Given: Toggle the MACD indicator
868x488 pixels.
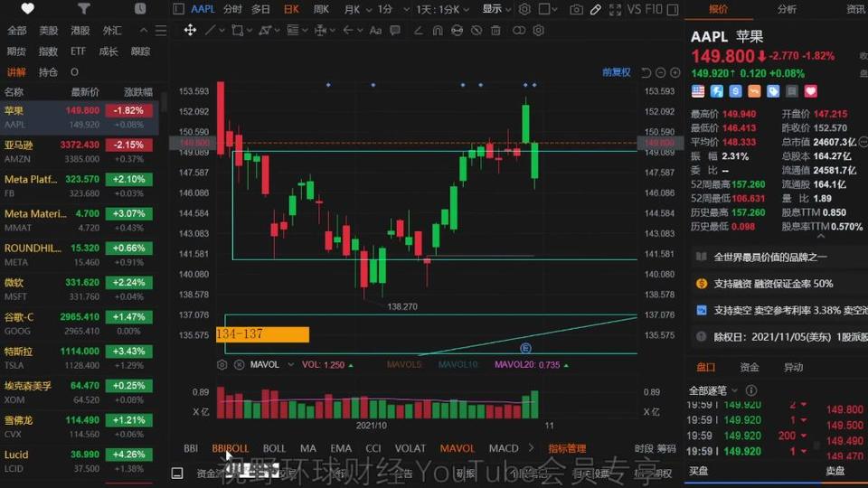Looking at the screenshot, I should tap(504, 448).
